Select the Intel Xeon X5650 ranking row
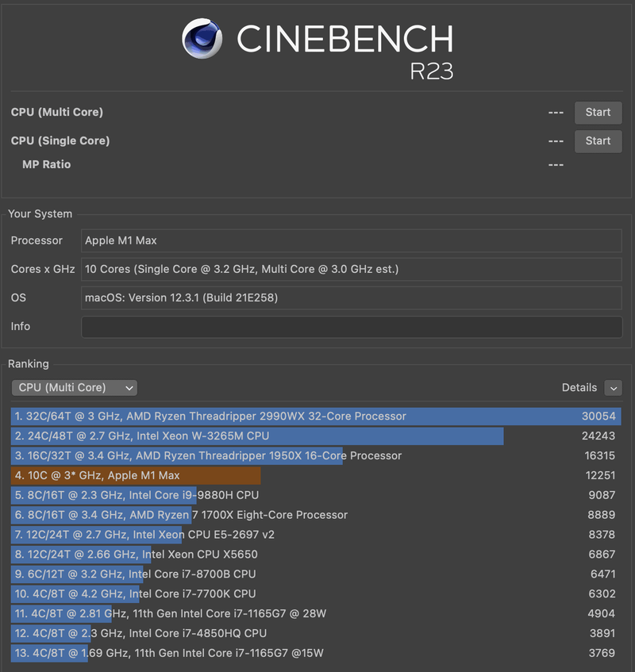 pos(316,555)
